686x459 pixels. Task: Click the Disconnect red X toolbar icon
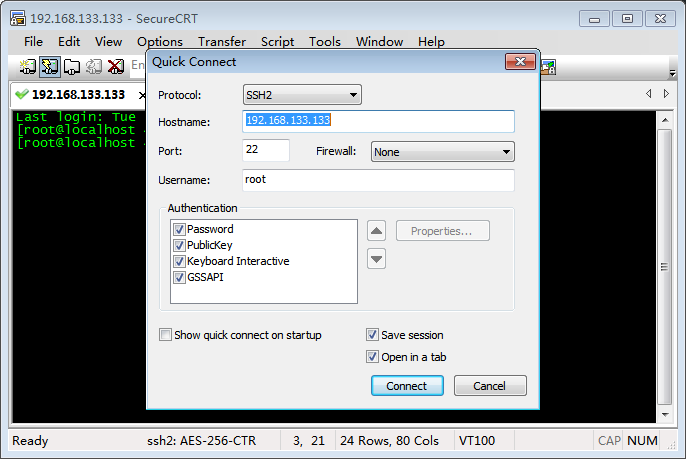click(116, 67)
